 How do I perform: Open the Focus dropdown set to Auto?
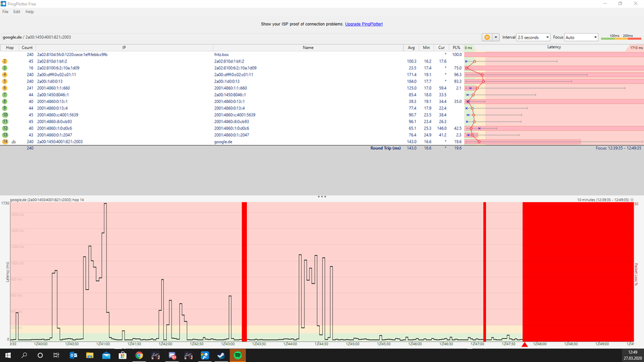[581, 37]
